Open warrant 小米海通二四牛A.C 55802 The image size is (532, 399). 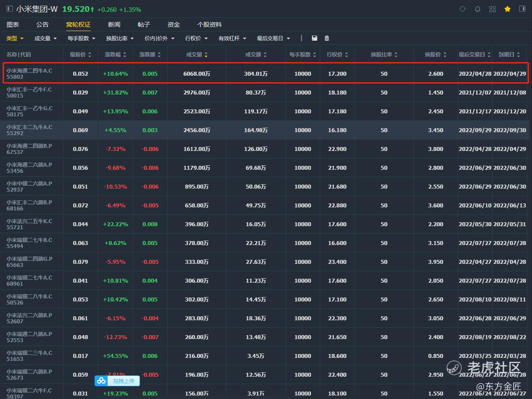point(29,73)
